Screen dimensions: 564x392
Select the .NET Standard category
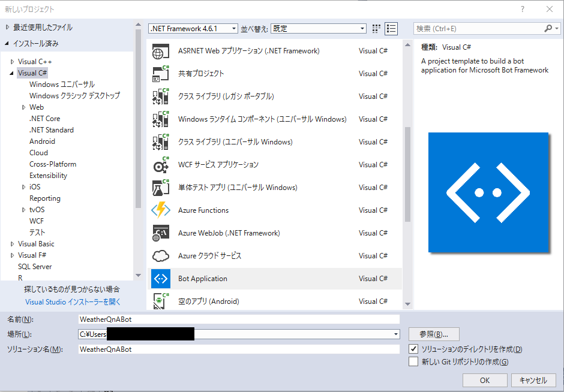point(52,130)
